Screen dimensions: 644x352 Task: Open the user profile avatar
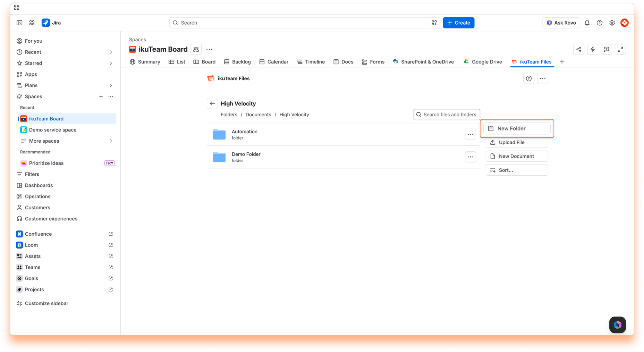tap(625, 23)
